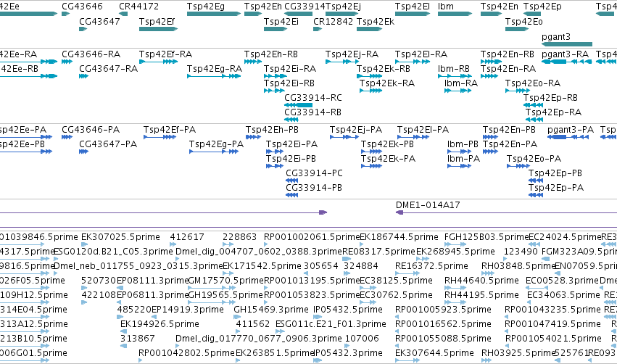Open the pgant3-RA transcript
Viewport: 617px width, 364px height.
567,62
